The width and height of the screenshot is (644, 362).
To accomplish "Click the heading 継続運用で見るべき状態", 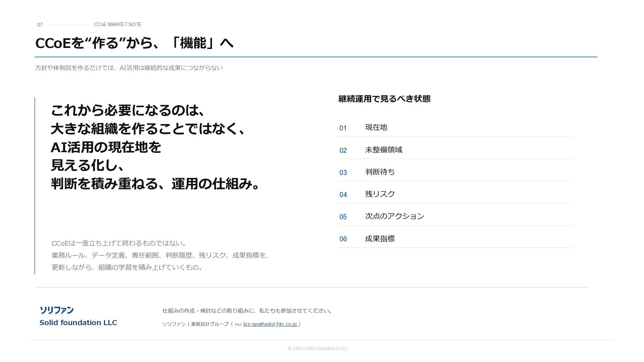I will tap(384, 99).
